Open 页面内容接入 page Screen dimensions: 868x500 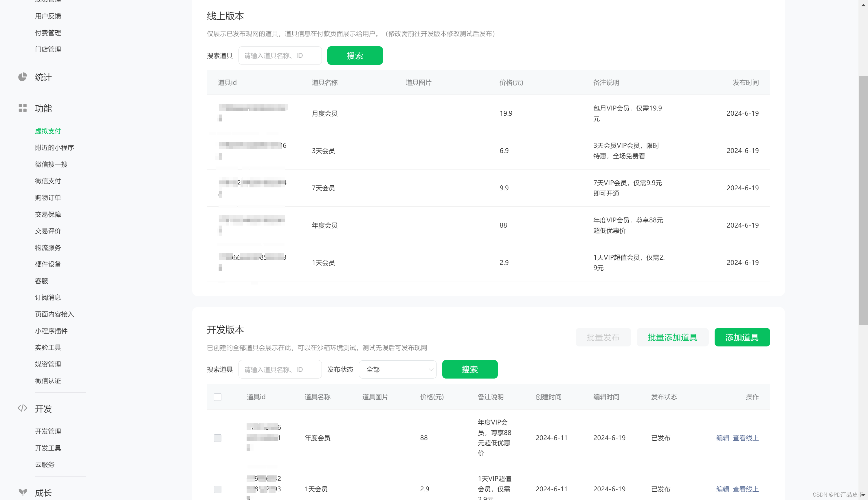[x=55, y=315]
